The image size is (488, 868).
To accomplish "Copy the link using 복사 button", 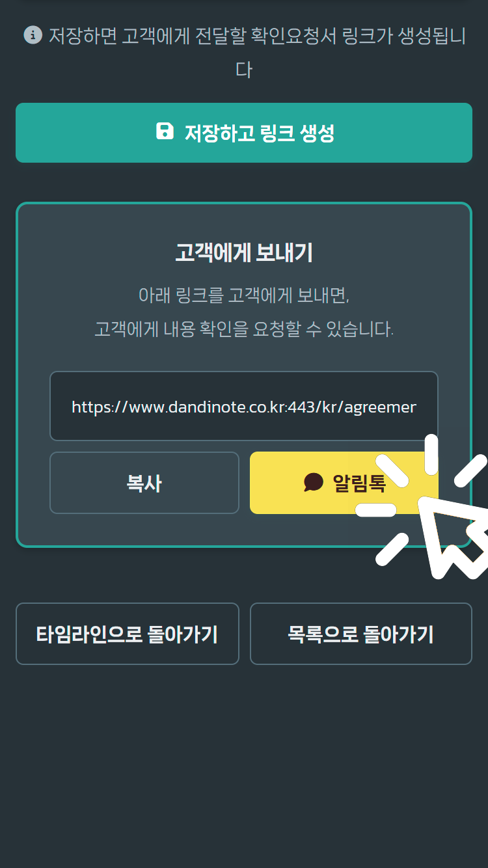I will pyautogui.click(x=144, y=483).
